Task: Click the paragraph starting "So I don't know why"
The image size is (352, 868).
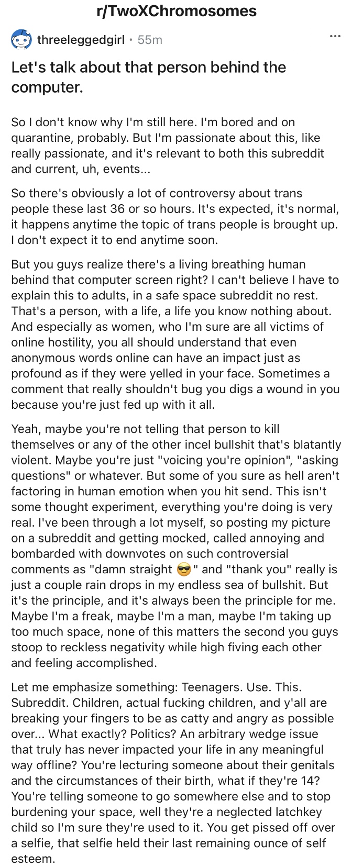Action: click(168, 146)
